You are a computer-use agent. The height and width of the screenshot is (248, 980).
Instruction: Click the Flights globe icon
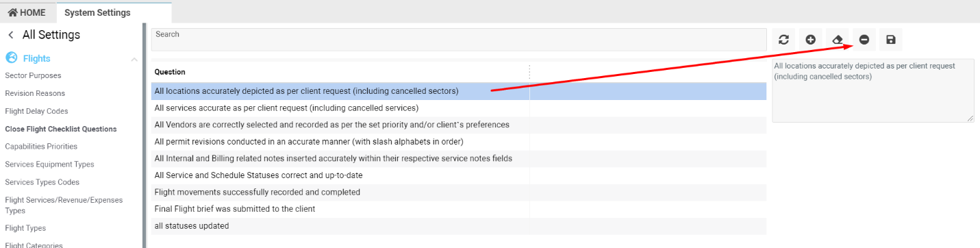(x=12, y=58)
